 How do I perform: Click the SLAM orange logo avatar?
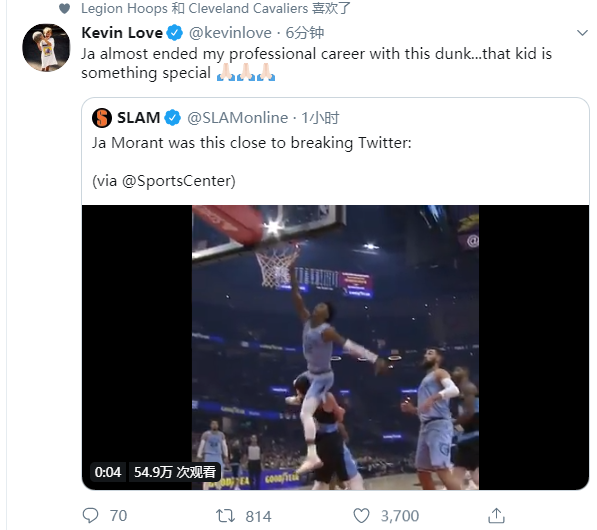[x=102, y=118]
